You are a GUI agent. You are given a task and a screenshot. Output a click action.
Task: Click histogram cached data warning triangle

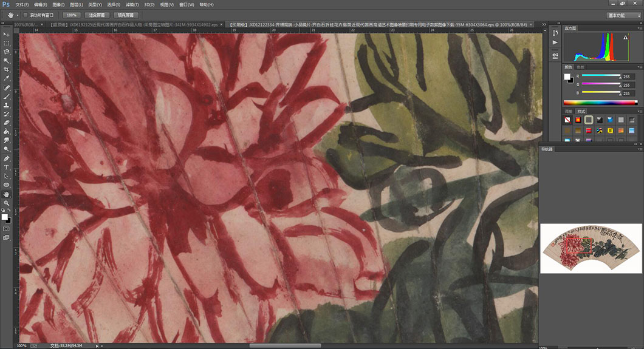(626, 37)
